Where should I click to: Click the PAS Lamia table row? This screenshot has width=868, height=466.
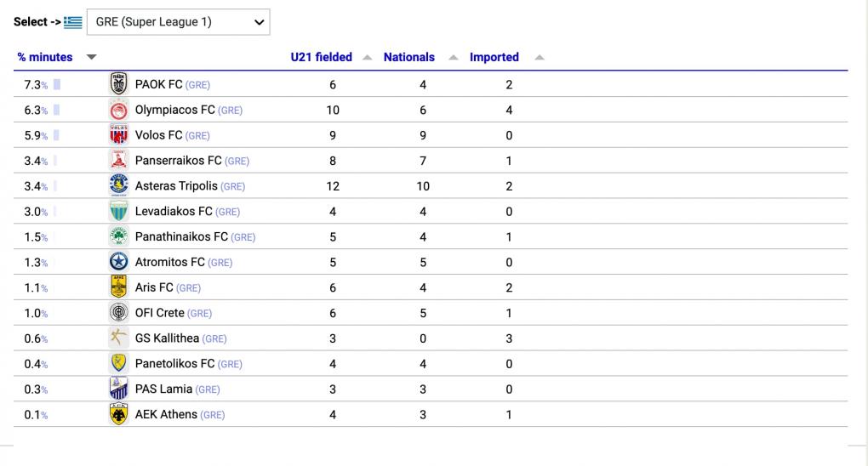pyautogui.click(x=431, y=389)
